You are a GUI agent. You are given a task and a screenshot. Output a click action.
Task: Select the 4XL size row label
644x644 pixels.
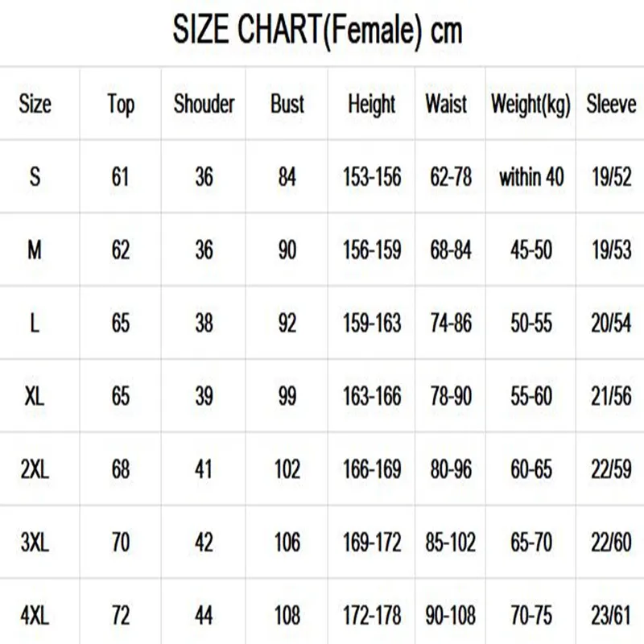click(x=35, y=617)
